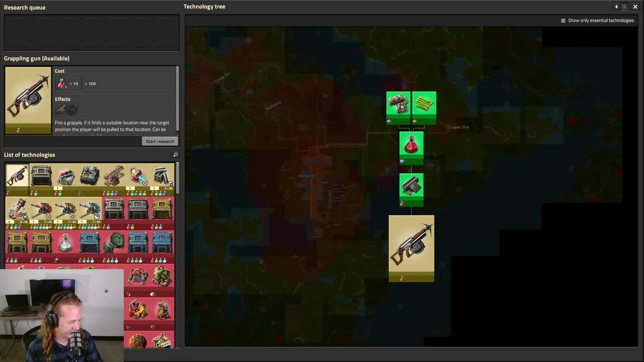Open the red science flask tree node
Image resolution: width=644 pixels, height=362 pixels.
click(x=412, y=148)
